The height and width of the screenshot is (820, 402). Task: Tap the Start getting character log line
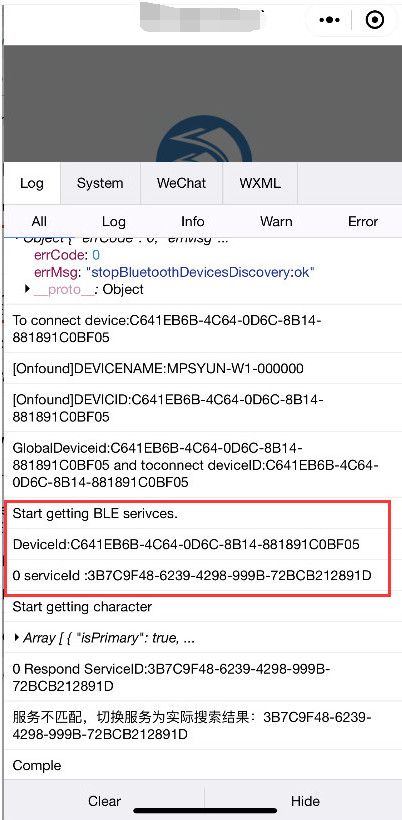point(201,607)
